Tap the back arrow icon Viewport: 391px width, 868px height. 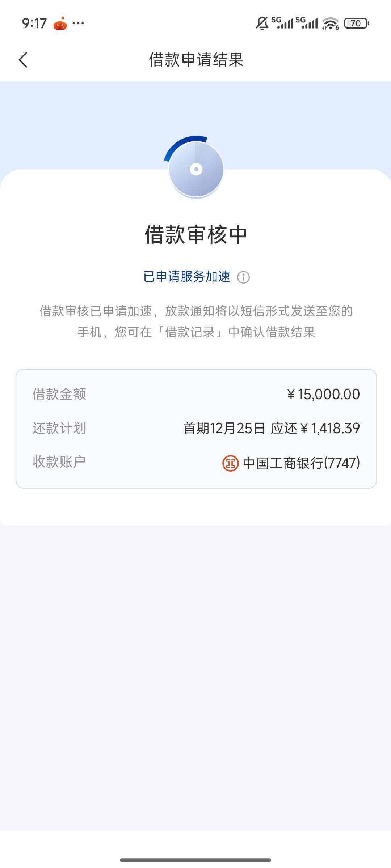23,60
